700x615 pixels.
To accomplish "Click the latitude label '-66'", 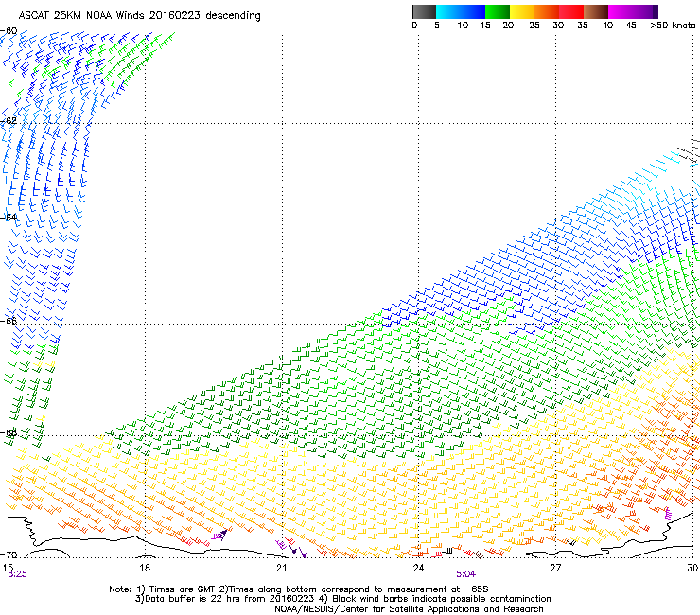I will pyautogui.click(x=9, y=321).
